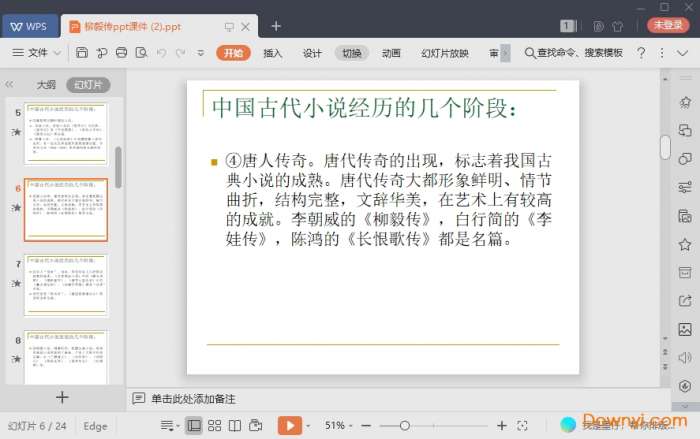Collapse the slide panel with double arrows
Image resolution: width=700 pixels, height=439 pixels.
point(9,84)
